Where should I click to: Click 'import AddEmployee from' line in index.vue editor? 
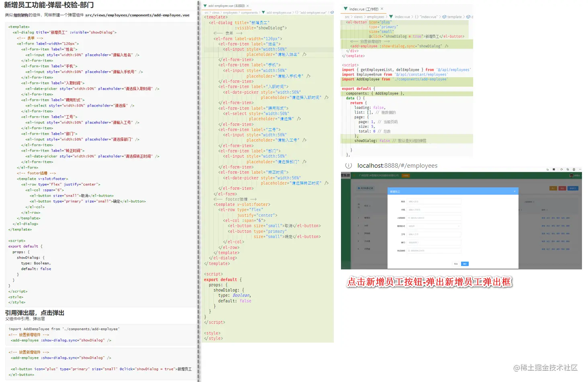395,79
